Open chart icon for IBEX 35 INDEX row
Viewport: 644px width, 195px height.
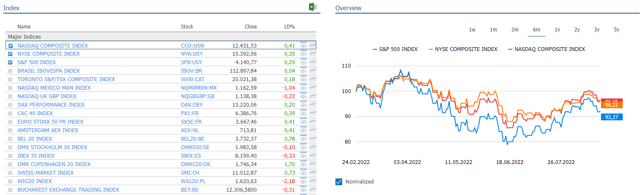313,155
